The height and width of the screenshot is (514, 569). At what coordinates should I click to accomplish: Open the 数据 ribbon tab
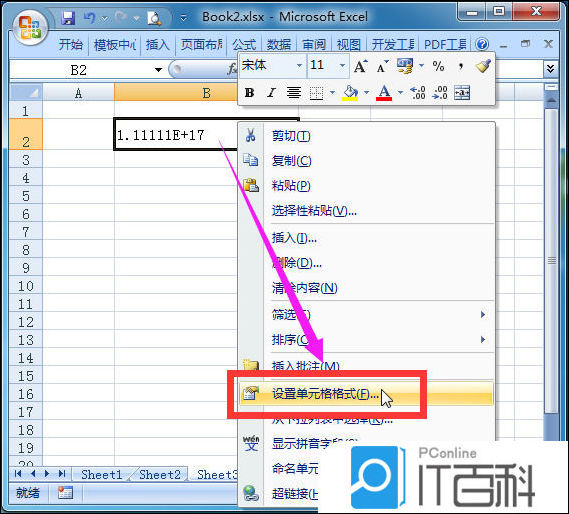tap(279, 45)
